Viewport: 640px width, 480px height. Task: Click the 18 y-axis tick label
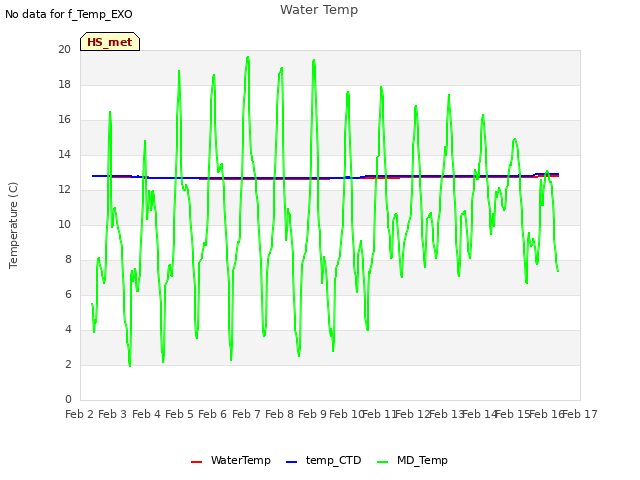pyautogui.click(x=64, y=84)
